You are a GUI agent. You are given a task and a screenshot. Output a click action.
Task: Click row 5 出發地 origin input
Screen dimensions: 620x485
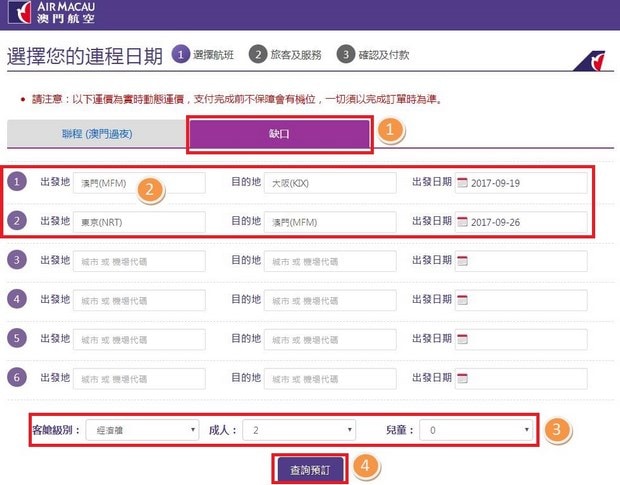[x=139, y=339]
